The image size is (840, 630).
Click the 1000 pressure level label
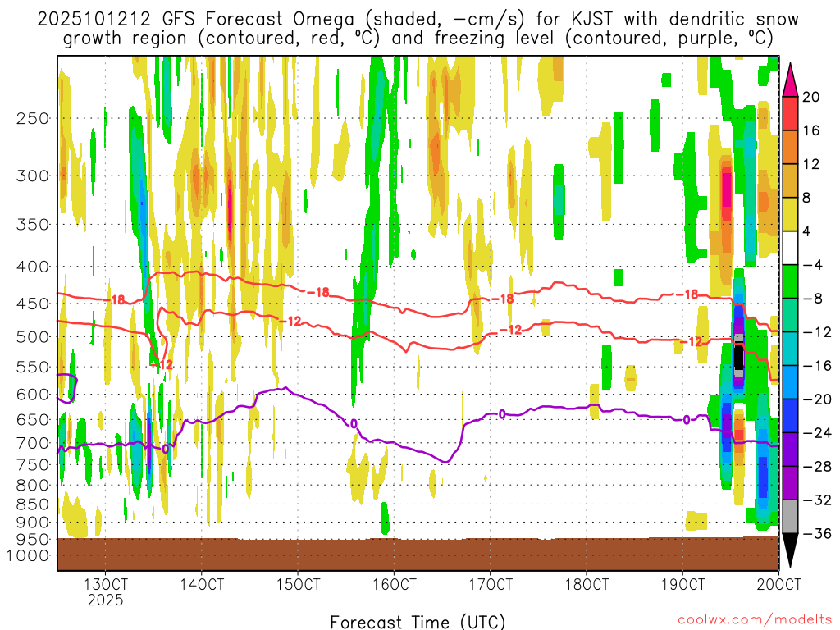click(x=28, y=555)
